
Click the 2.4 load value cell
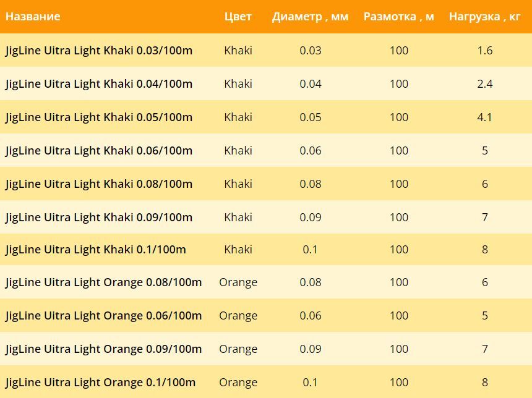point(484,83)
